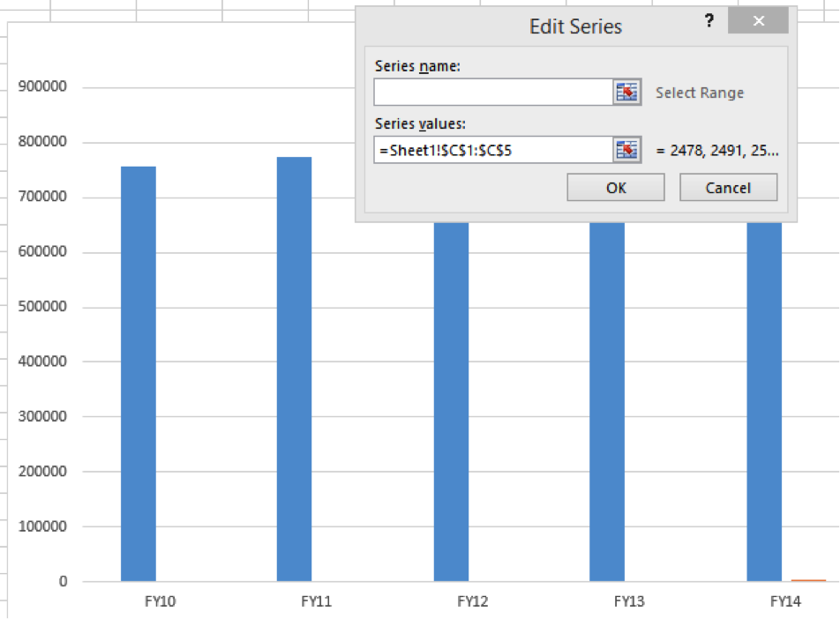
Task: Click into the Series values field
Action: click(x=493, y=150)
